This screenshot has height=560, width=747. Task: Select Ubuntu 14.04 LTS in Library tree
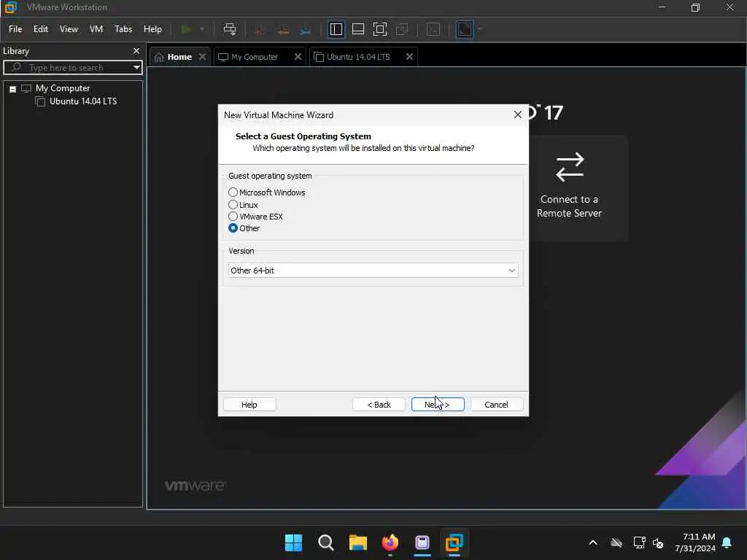click(83, 101)
